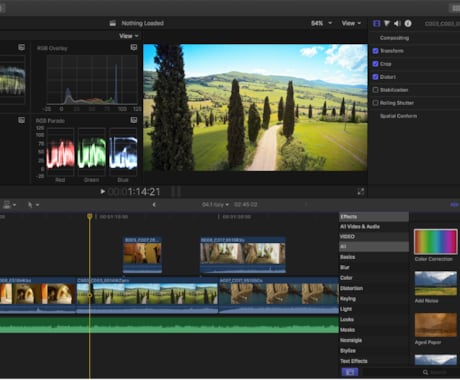Disable the Crop checkbox
The width and height of the screenshot is (460, 380).
click(x=375, y=64)
